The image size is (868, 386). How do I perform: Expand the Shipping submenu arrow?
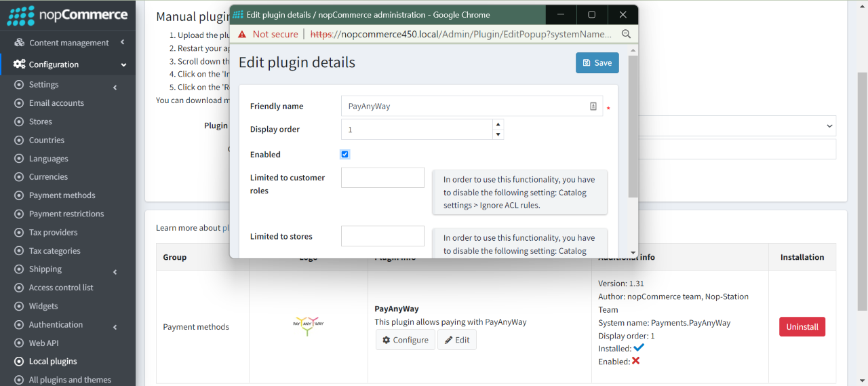coord(115,272)
